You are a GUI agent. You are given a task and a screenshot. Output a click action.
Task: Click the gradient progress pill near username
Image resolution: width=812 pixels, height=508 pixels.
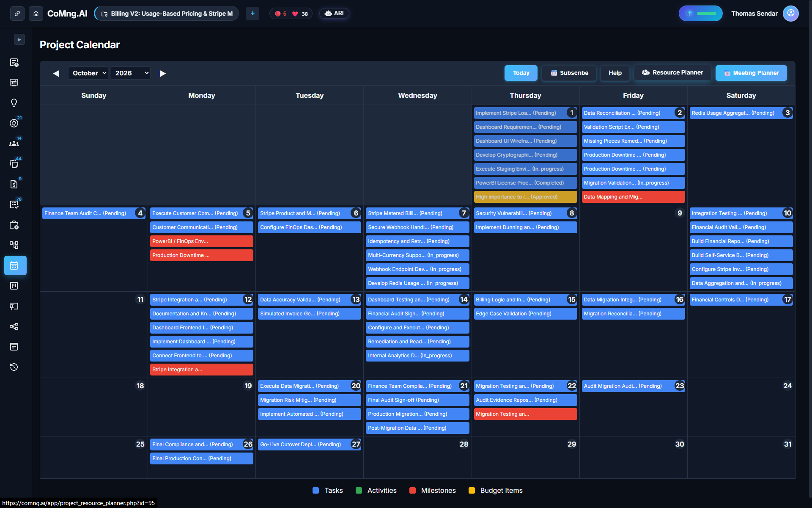[701, 14]
